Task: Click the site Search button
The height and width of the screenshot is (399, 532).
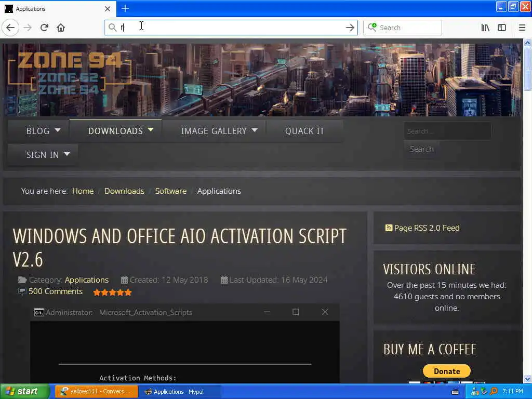Action: click(x=421, y=149)
